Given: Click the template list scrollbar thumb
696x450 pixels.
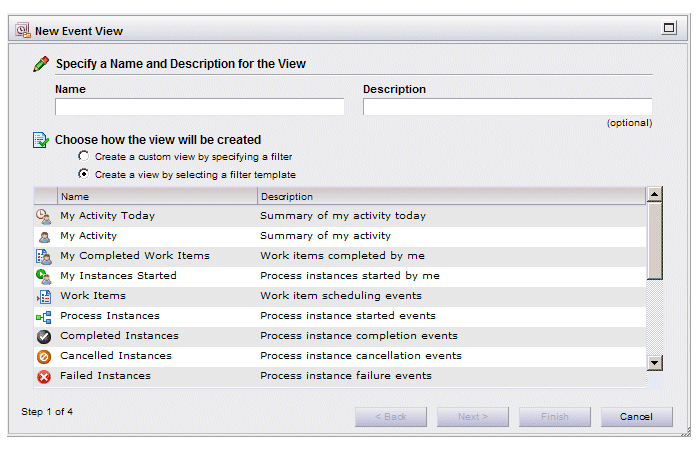Looking at the screenshot, I should 655,241.
